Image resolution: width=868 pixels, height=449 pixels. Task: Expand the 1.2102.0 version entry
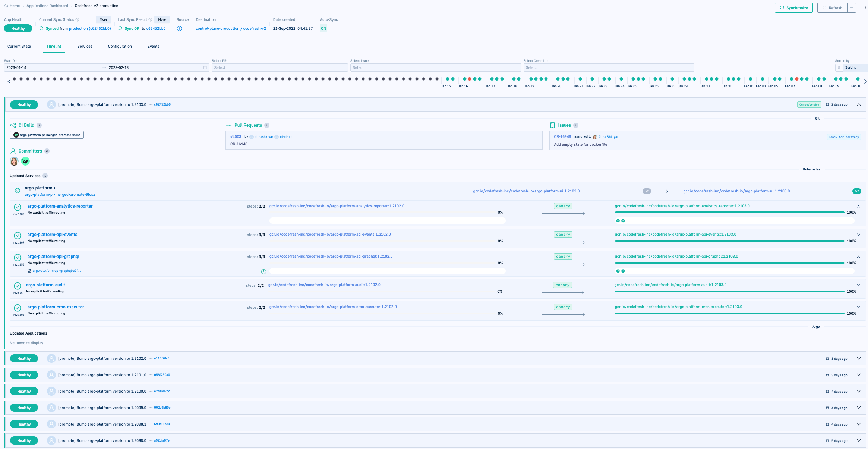click(x=859, y=359)
